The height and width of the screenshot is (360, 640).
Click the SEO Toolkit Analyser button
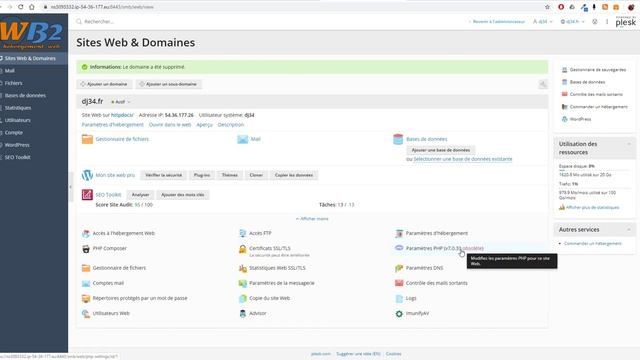(x=140, y=195)
